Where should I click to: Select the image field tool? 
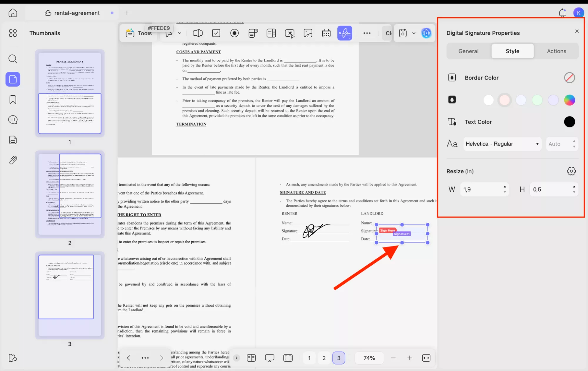[x=308, y=33]
